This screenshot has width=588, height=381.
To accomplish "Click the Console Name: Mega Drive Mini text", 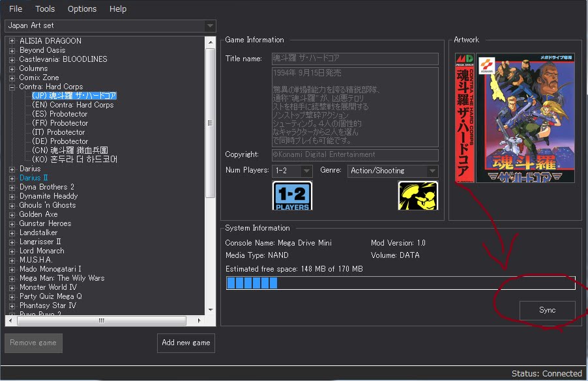I will pos(278,243).
